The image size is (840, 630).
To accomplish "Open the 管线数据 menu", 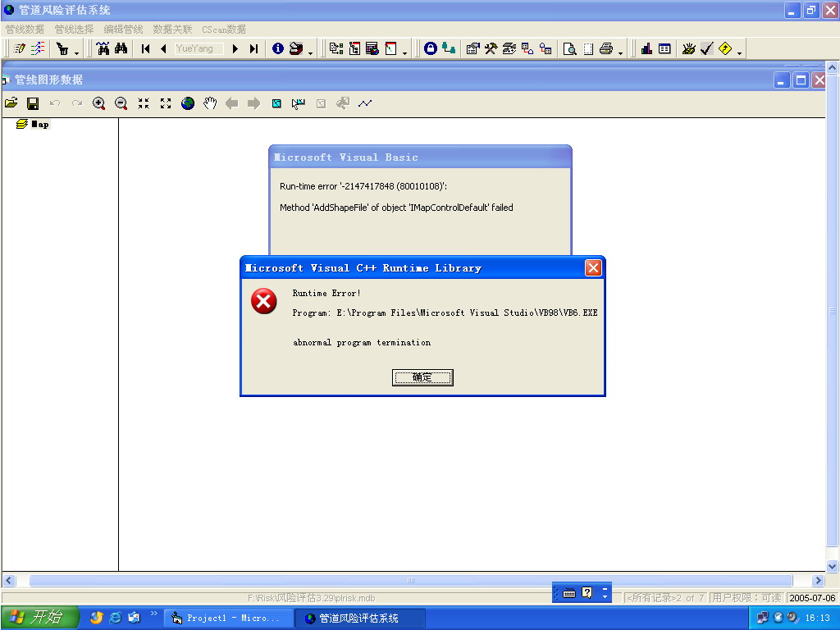I will [x=25, y=30].
